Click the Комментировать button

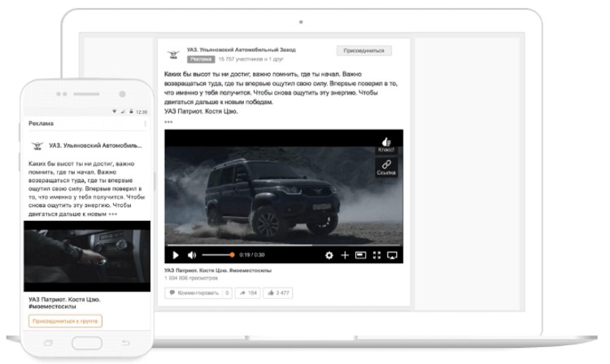coord(198,293)
